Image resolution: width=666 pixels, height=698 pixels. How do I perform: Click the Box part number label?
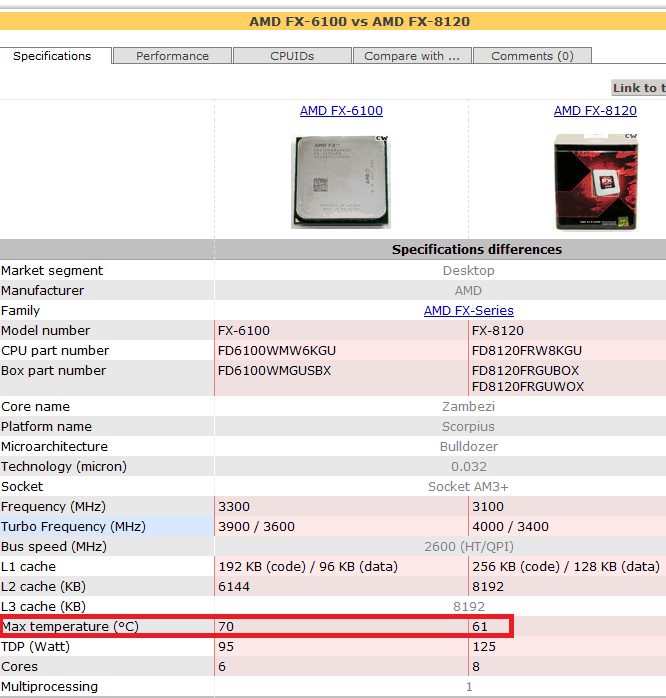tap(53, 370)
